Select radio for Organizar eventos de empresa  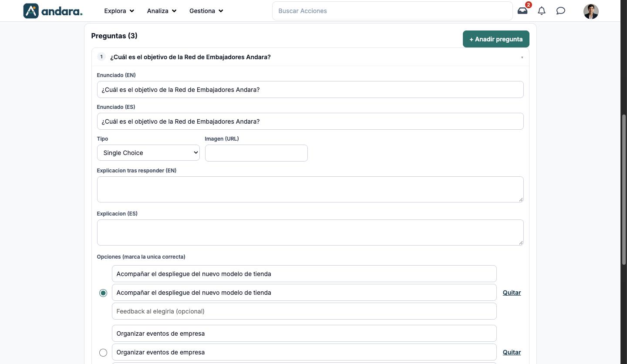coord(103,353)
